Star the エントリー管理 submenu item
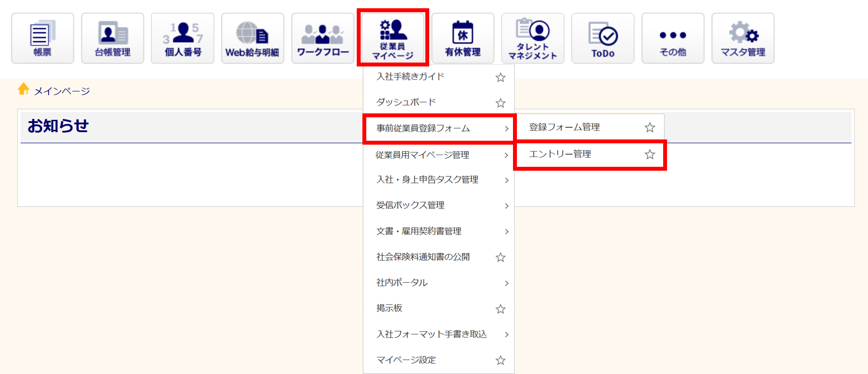The width and height of the screenshot is (868, 374). (650, 154)
